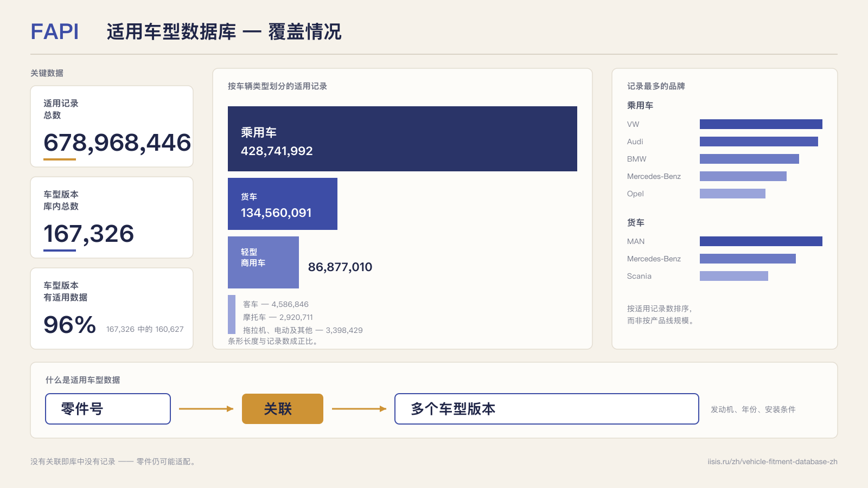Click the 适用记录 总数 card label
Viewport: 868px width, 488px height.
(x=61, y=109)
